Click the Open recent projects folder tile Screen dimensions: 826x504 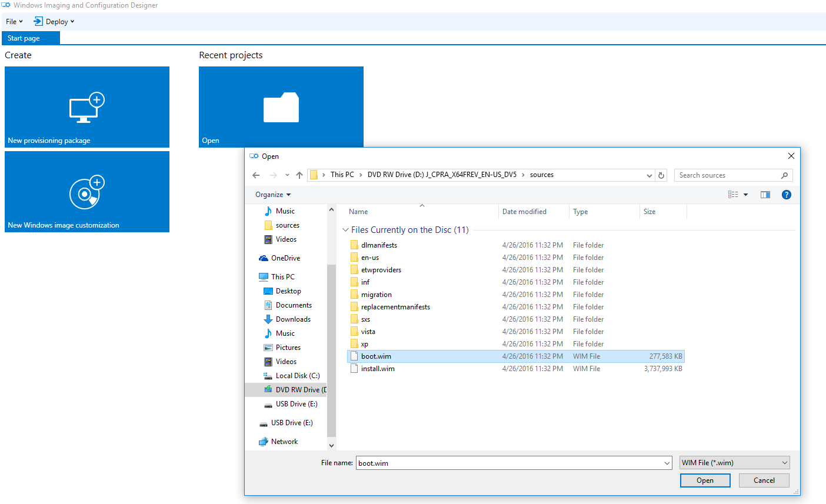pos(281,106)
